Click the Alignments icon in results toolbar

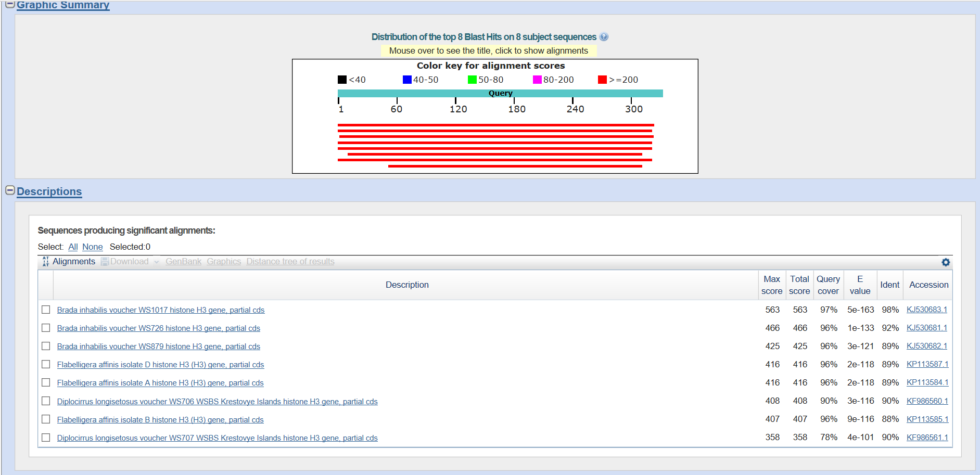46,262
